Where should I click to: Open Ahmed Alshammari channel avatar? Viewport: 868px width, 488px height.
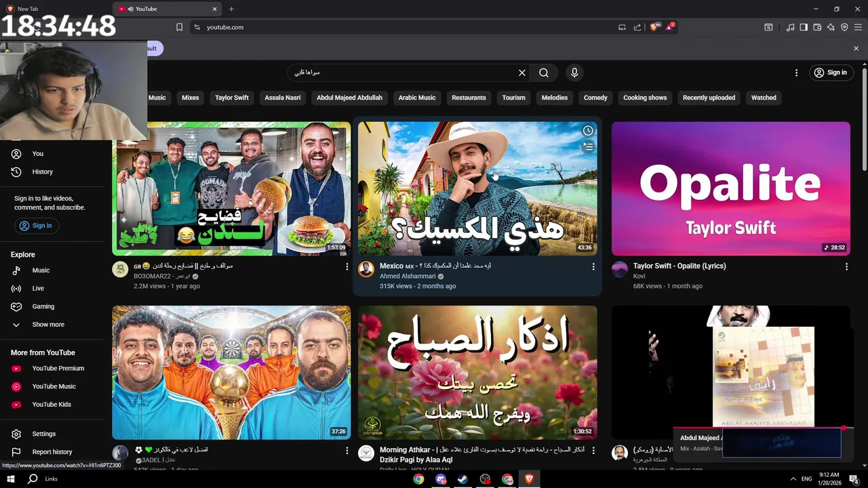pyautogui.click(x=366, y=269)
